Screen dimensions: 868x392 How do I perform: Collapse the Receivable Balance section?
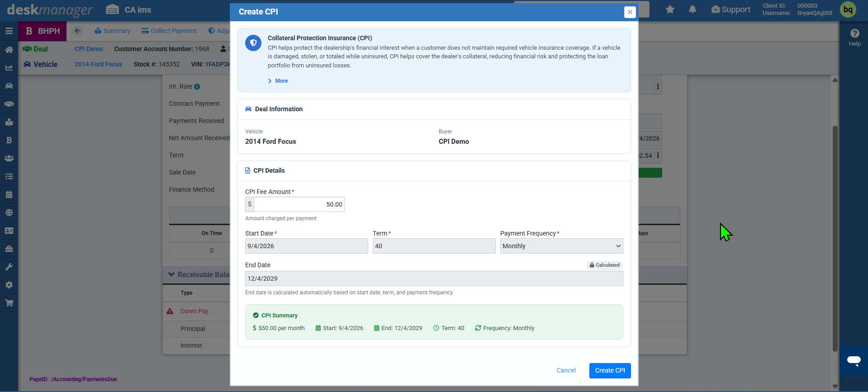point(171,274)
